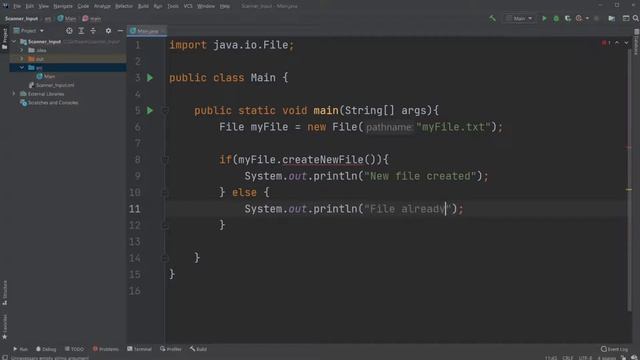Click the red error indicator in editor corner

click(x=606, y=43)
